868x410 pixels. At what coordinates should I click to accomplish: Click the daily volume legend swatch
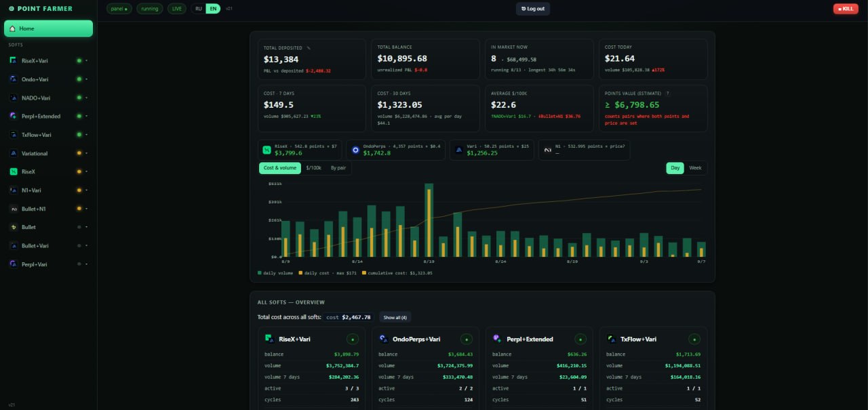point(260,272)
